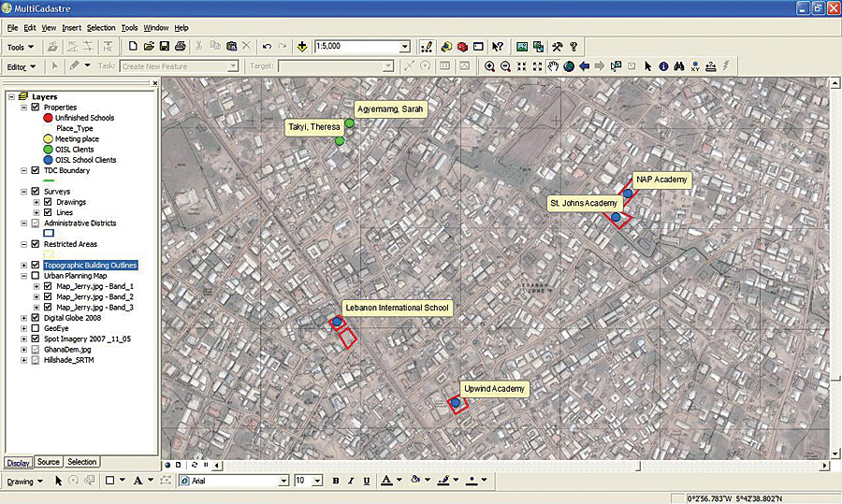Open the Arial font dropdown
This screenshot has width=842, height=504.
pyautogui.click(x=283, y=481)
